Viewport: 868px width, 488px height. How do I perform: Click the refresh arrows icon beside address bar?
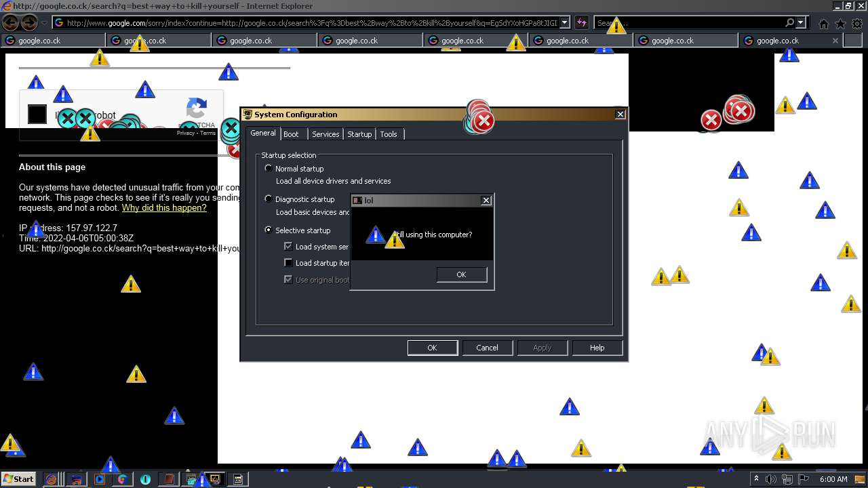pos(581,23)
